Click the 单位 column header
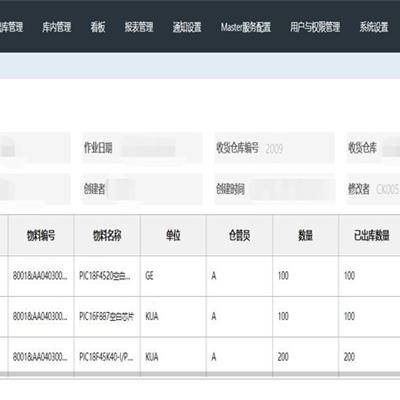 pos(173,235)
